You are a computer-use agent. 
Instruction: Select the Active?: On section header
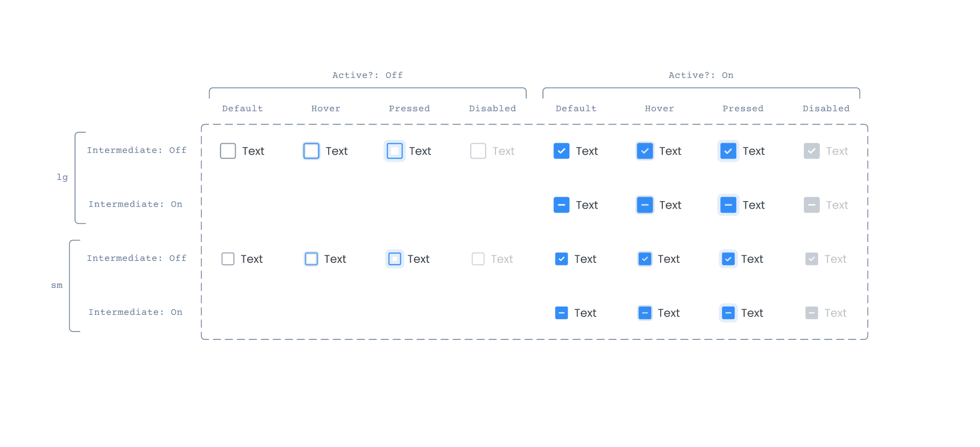(701, 75)
